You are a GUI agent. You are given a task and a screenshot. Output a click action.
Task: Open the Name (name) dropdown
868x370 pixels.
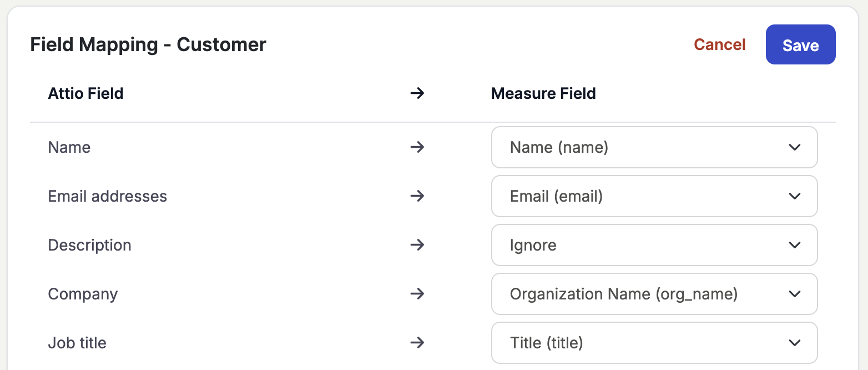(654, 147)
